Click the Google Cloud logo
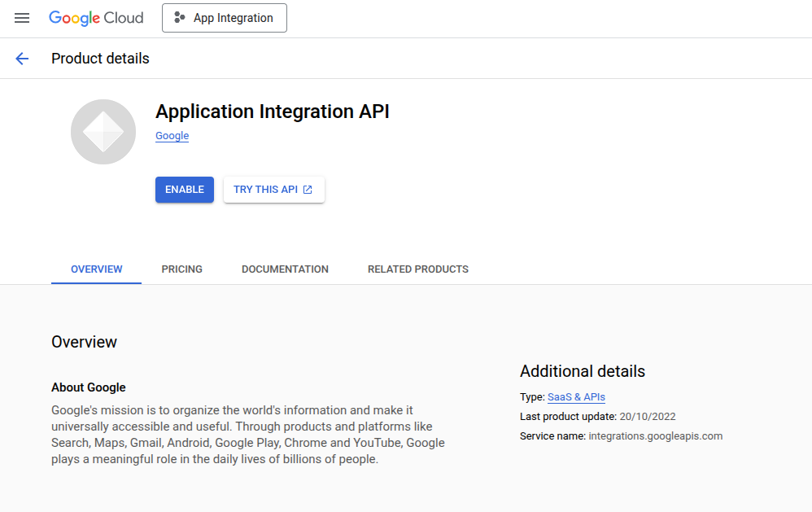This screenshot has width=812, height=512. [x=96, y=18]
